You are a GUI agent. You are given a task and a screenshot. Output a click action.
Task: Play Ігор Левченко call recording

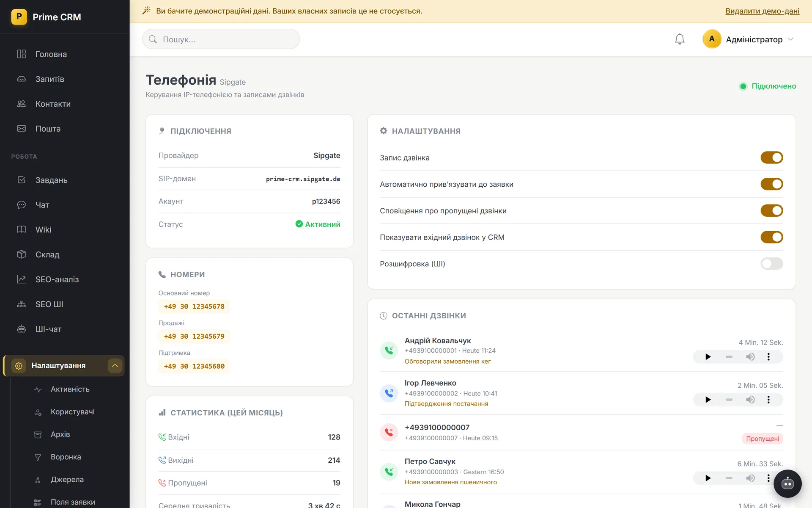pyautogui.click(x=708, y=400)
